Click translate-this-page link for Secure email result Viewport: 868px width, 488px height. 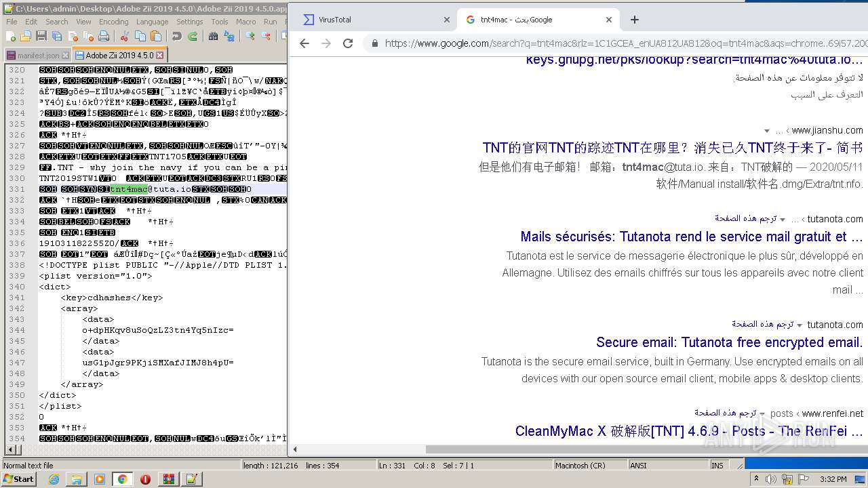click(762, 324)
